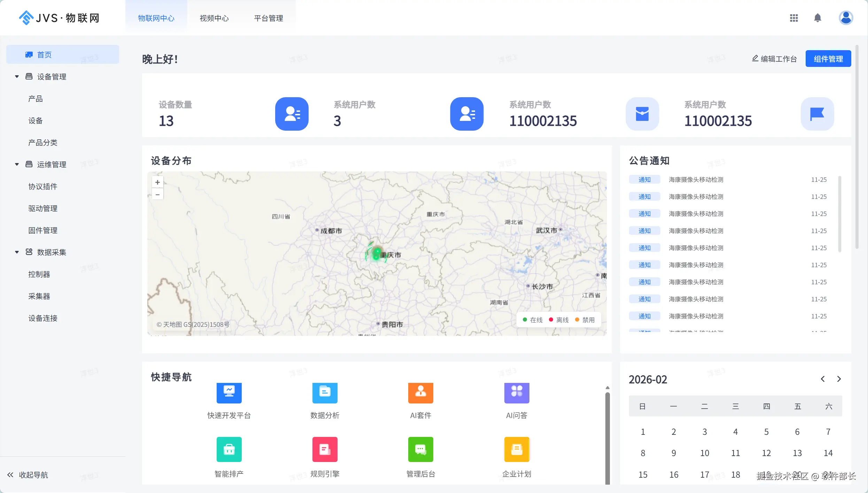The height and width of the screenshot is (493, 868).
Task: Switch to the 视频中心 tab
Action: [x=214, y=18]
